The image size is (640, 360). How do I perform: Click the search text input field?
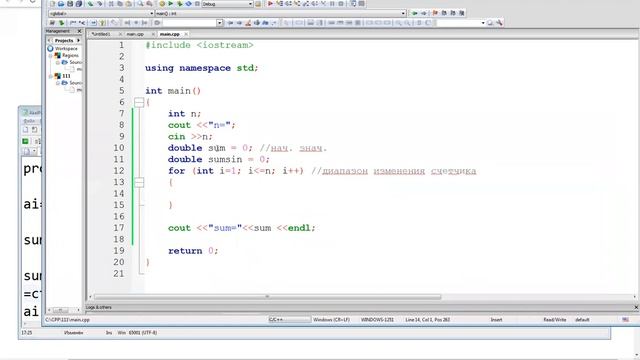(x=189, y=23)
